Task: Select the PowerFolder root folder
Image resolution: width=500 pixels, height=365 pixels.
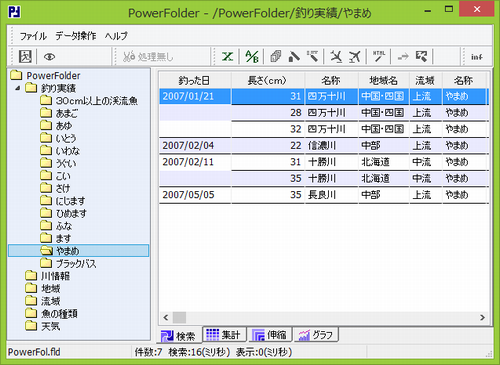Action: click(x=45, y=76)
